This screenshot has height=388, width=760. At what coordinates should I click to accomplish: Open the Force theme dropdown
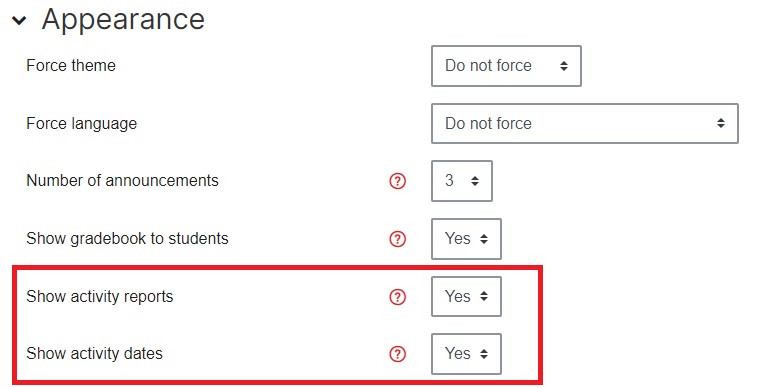[x=506, y=66]
